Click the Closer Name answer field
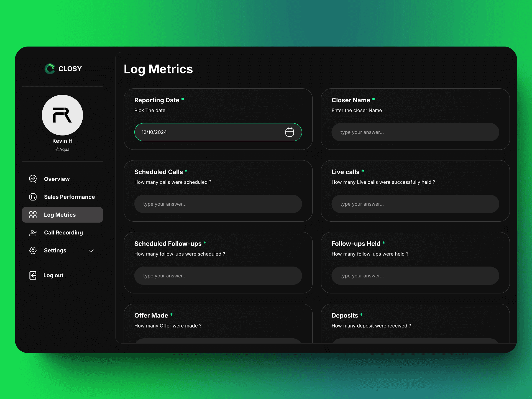Screen dimensions: 532x399 pyautogui.click(x=415, y=132)
